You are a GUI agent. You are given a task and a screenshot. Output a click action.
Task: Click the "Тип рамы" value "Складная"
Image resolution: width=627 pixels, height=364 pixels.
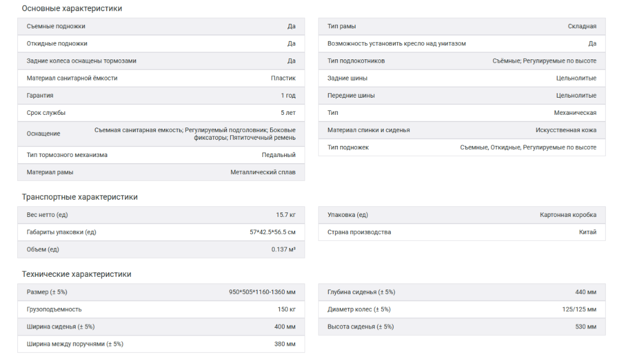[x=582, y=26]
